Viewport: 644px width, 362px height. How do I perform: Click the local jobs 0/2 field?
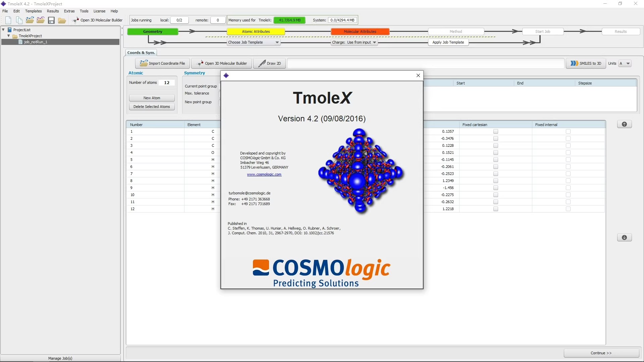click(179, 20)
